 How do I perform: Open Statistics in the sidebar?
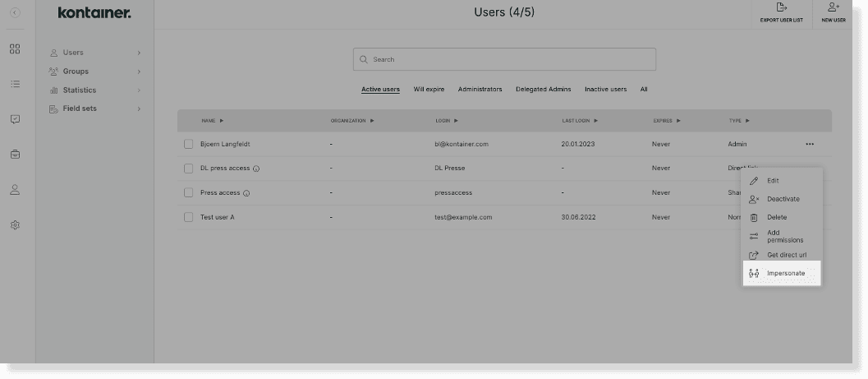tap(80, 90)
